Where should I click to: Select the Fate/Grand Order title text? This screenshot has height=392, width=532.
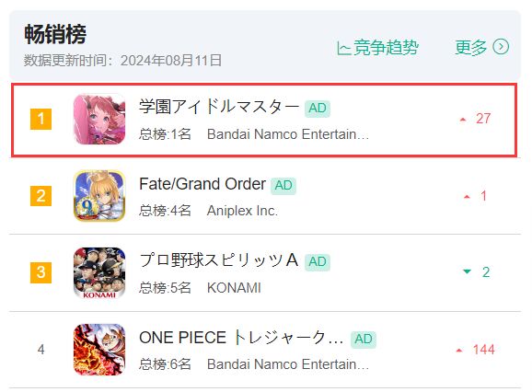point(202,184)
